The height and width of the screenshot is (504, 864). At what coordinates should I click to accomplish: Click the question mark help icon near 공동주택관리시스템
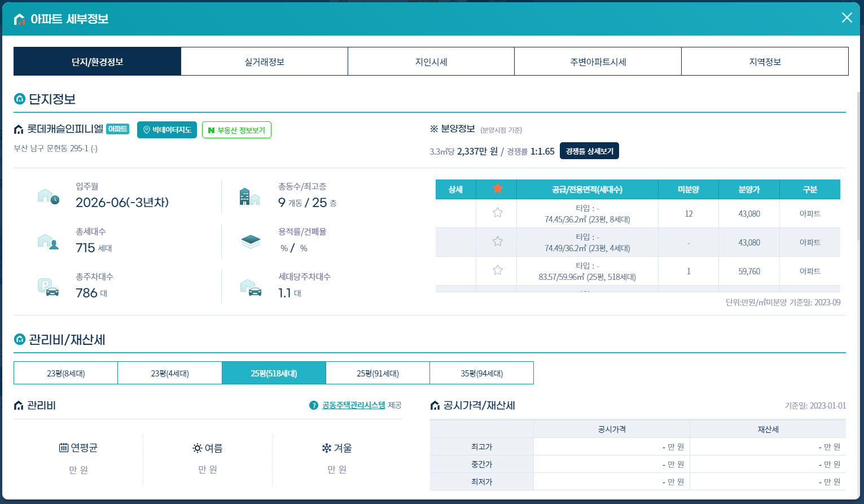[x=312, y=405]
